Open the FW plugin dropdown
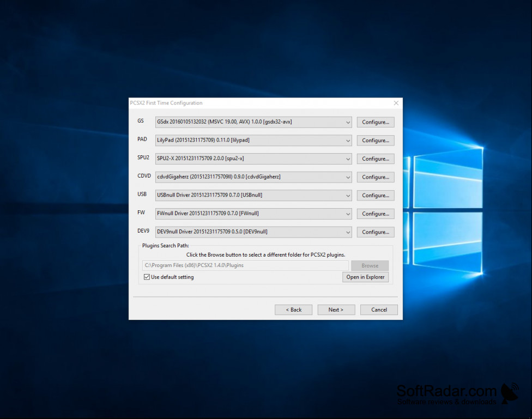This screenshot has height=419, width=532. point(253,214)
